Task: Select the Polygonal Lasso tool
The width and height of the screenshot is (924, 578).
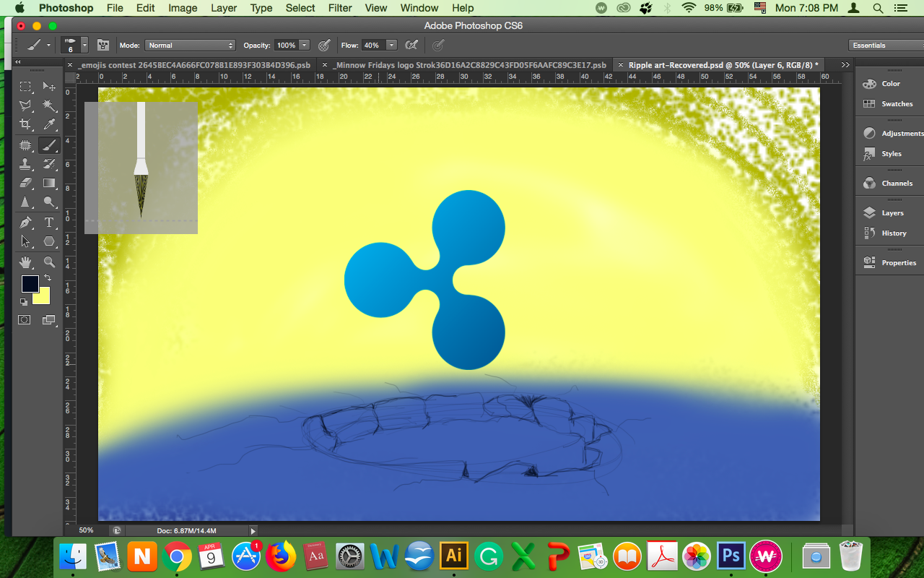Action: click(25, 106)
